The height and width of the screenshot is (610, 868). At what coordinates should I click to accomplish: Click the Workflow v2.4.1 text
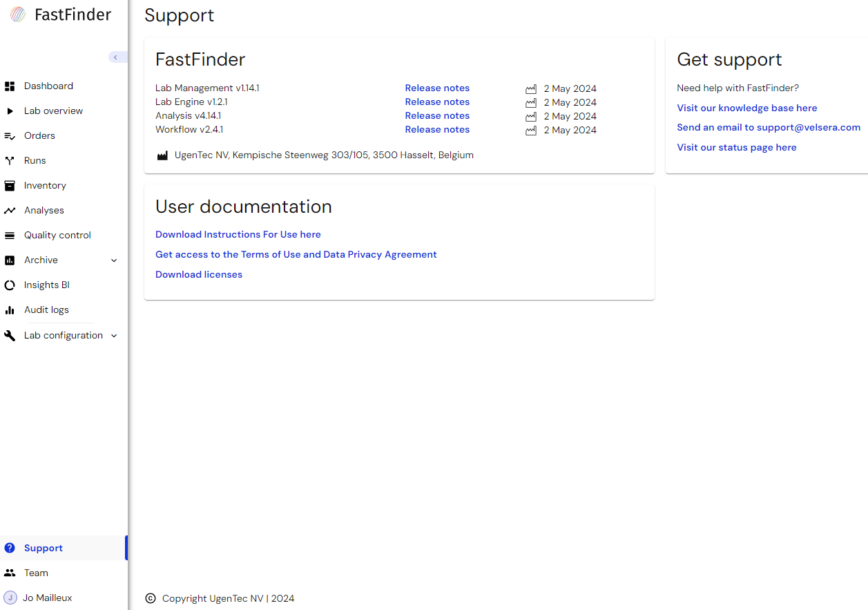[189, 129]
